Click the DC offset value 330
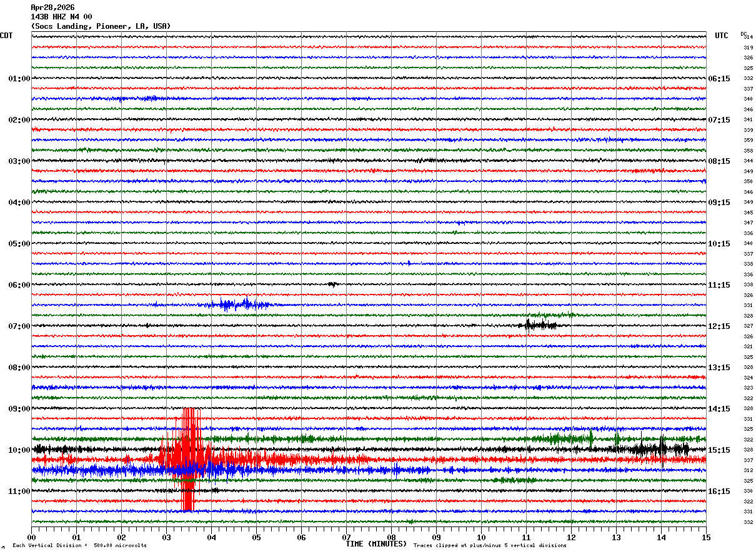The image size is (756, 554). point(748,491)
